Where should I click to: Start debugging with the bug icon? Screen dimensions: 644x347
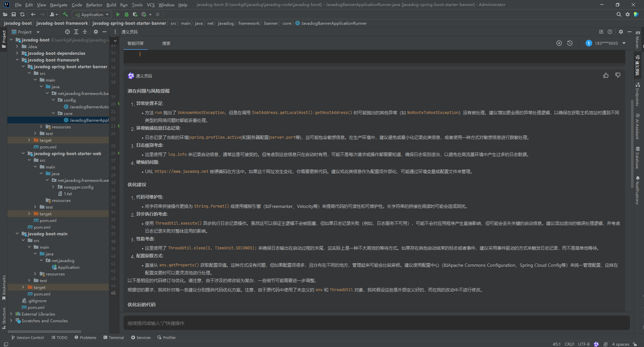point(127,14)
